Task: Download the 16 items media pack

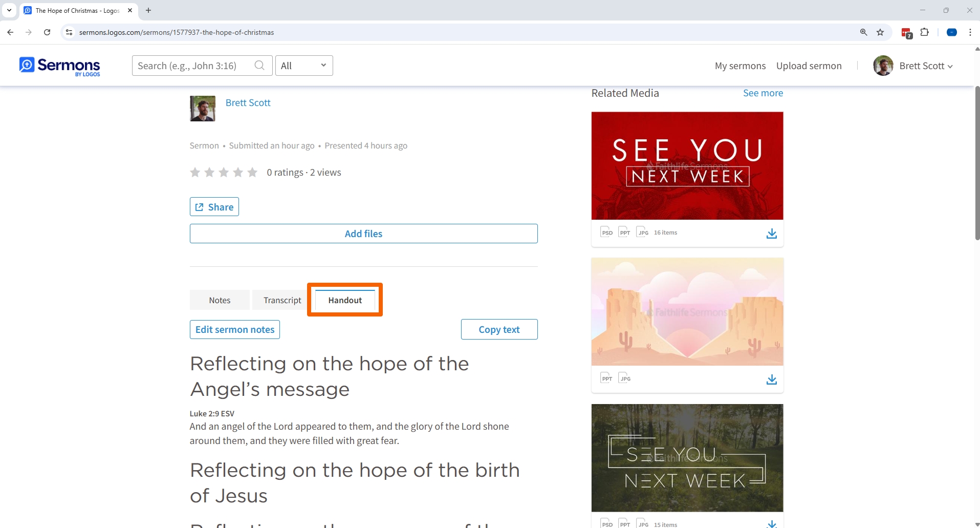Action: pos(772,234)
